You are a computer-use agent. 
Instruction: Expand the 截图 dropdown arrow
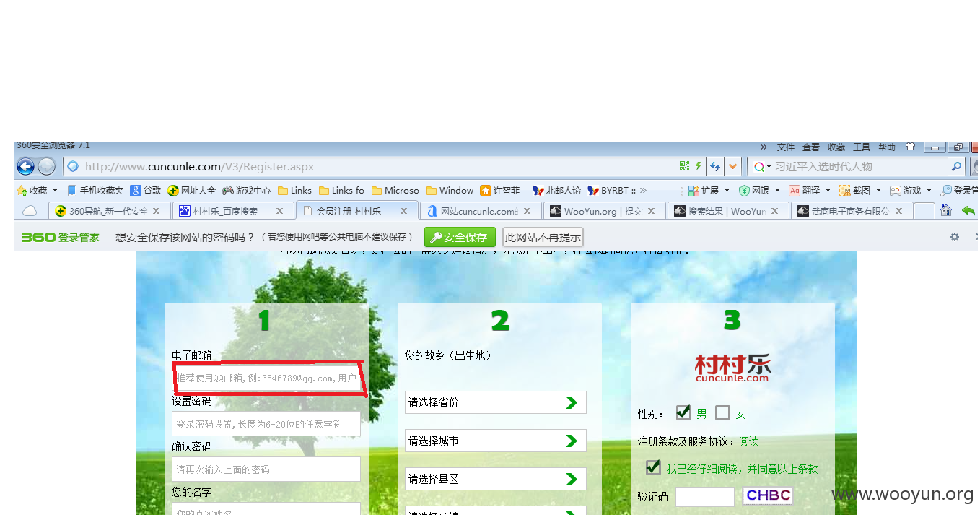[878, 191]
